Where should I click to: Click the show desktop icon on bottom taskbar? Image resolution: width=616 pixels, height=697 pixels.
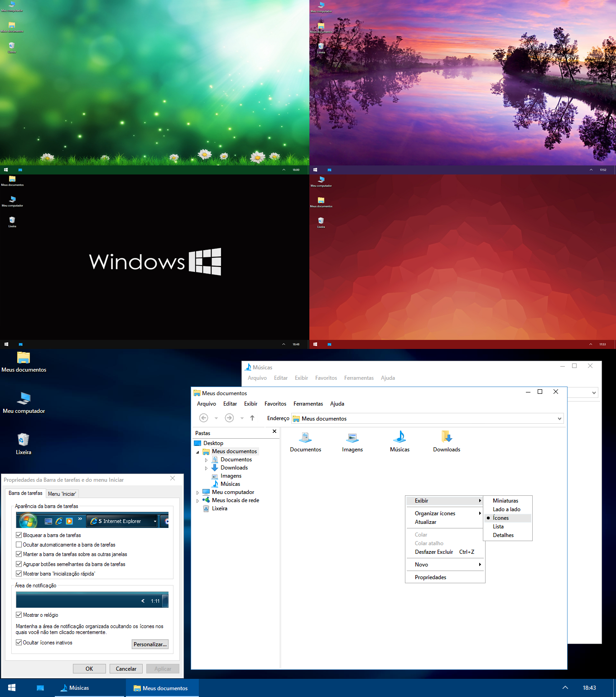point(40,688)
